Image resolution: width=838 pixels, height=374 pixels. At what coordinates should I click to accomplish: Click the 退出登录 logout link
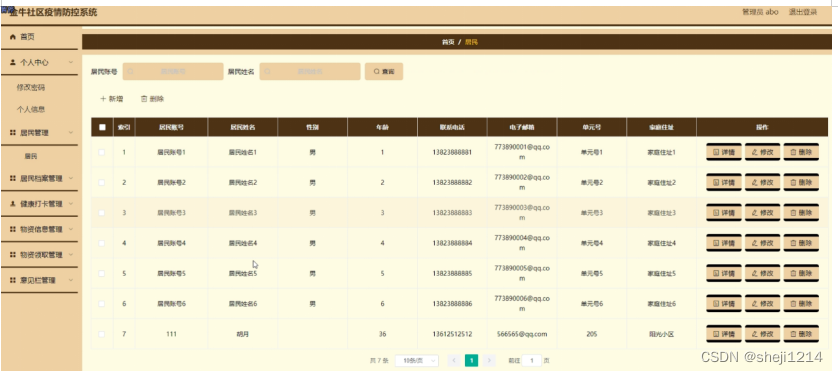(803, 12)
